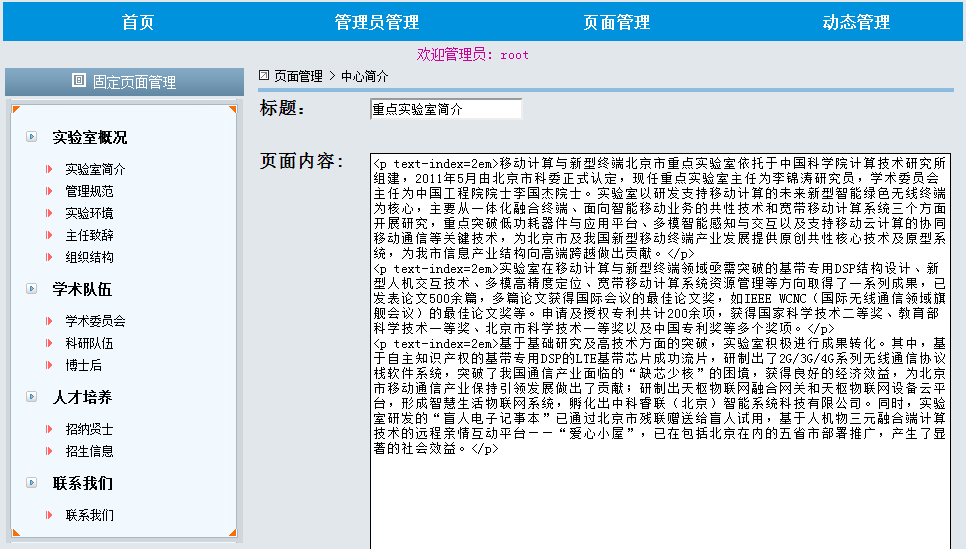Screen dimensions: 966x549
Task: Click the red arrow beside 博士后
Action: (49, 365)
